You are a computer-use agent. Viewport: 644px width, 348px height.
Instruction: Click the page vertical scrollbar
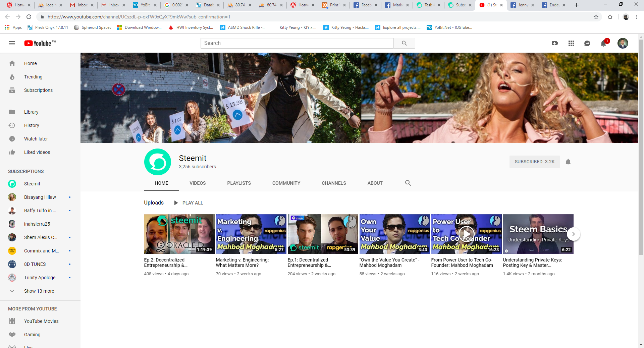(641, 148)
